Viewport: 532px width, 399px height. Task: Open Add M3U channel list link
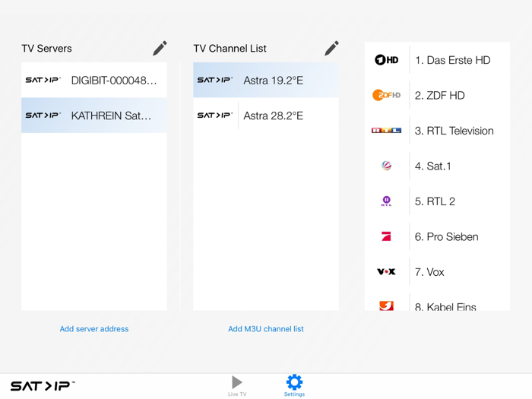[x=266, y=329]
